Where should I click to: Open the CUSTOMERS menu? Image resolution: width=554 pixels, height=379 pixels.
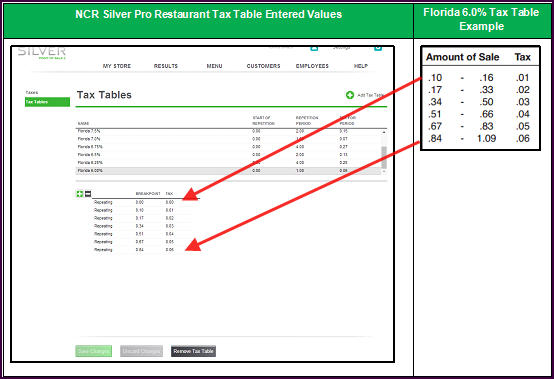pyautogui.click(x=263, y=66)
